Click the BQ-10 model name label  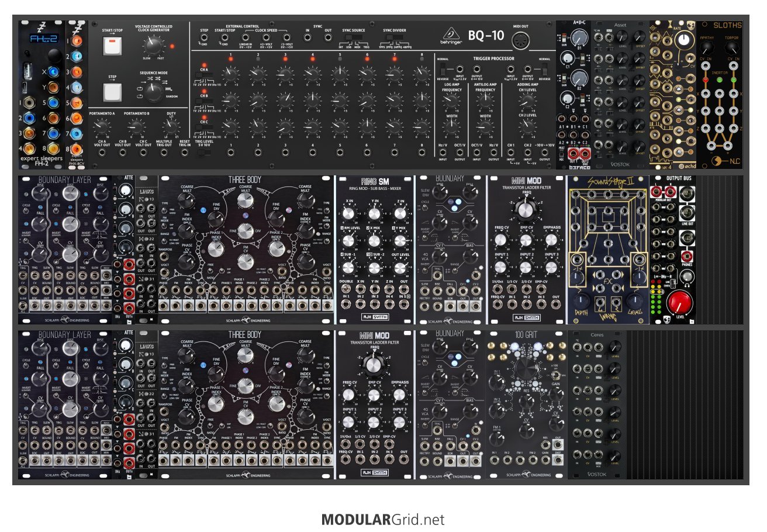(x=486, y=36)
